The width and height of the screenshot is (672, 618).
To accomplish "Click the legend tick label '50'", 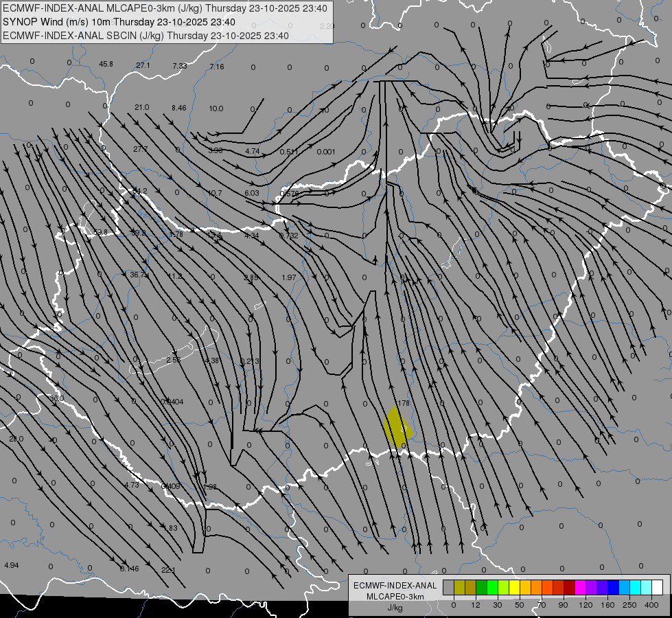I will click(519, 605).
